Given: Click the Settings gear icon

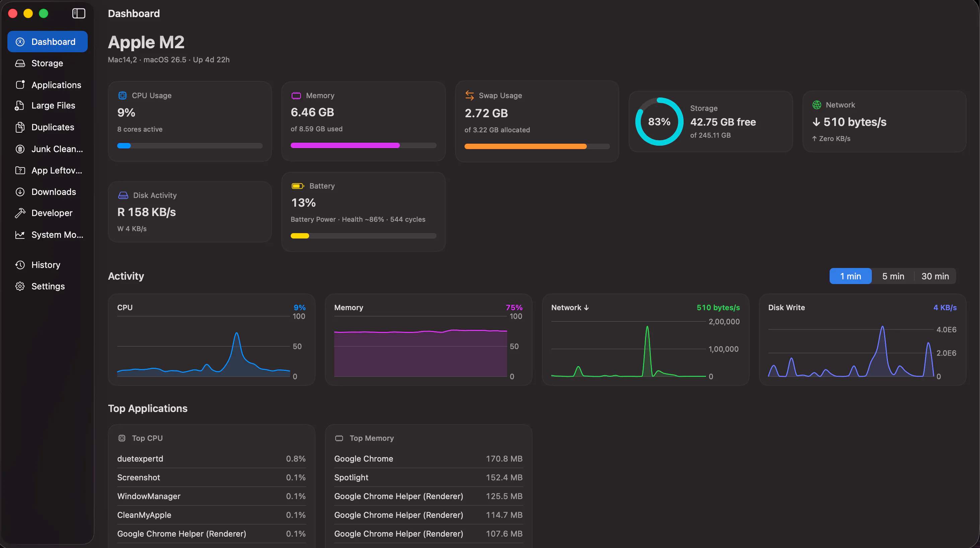Looking at the screenshot, I should (x=20, y=286).
